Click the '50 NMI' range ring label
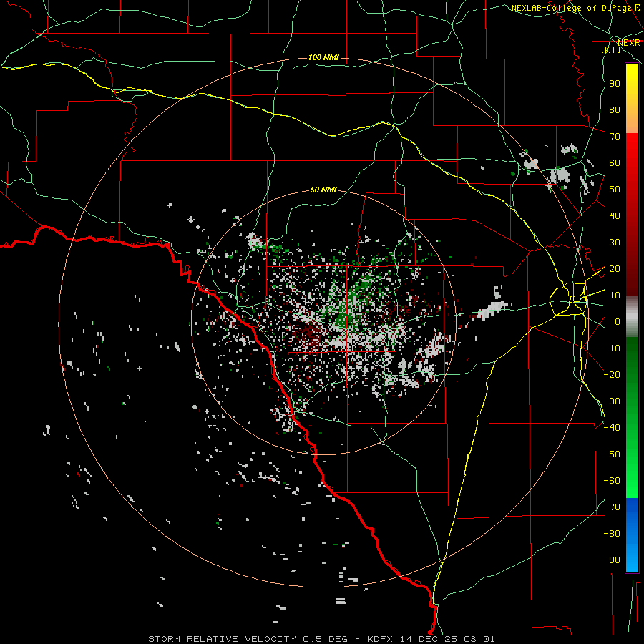Viewport: 644px width, 644px height. [x=323, y=190]
